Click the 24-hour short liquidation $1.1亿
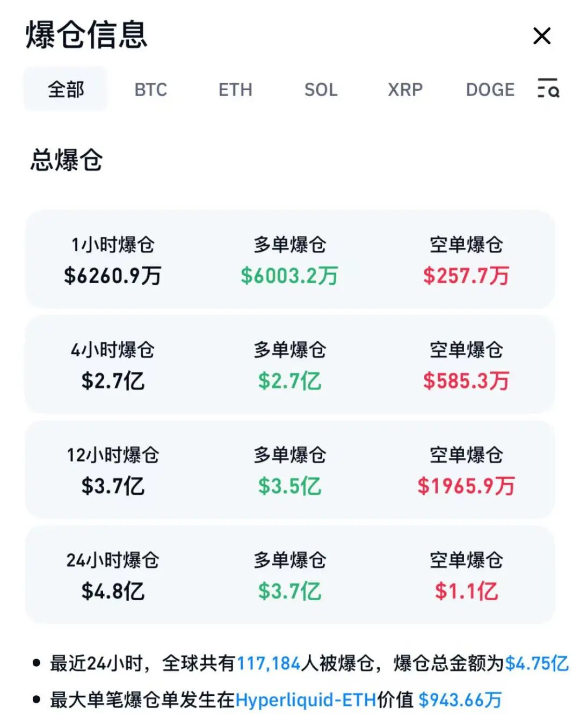 tap(466, 592)
